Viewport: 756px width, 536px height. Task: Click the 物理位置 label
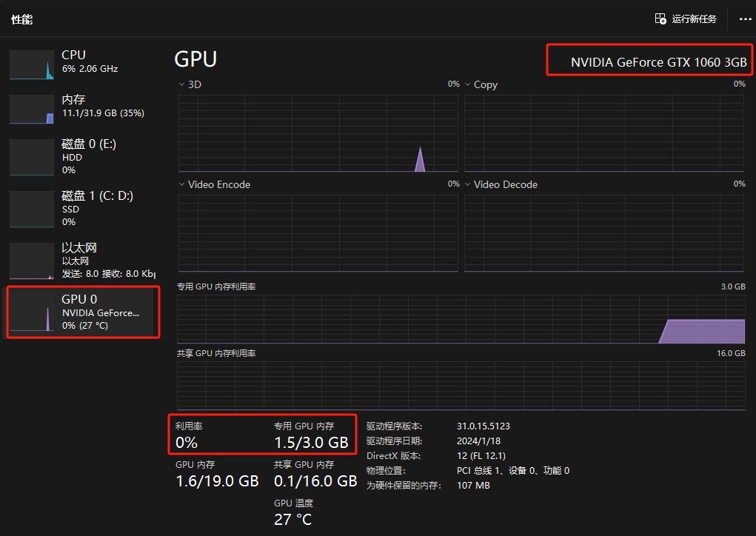pos(386,470)
